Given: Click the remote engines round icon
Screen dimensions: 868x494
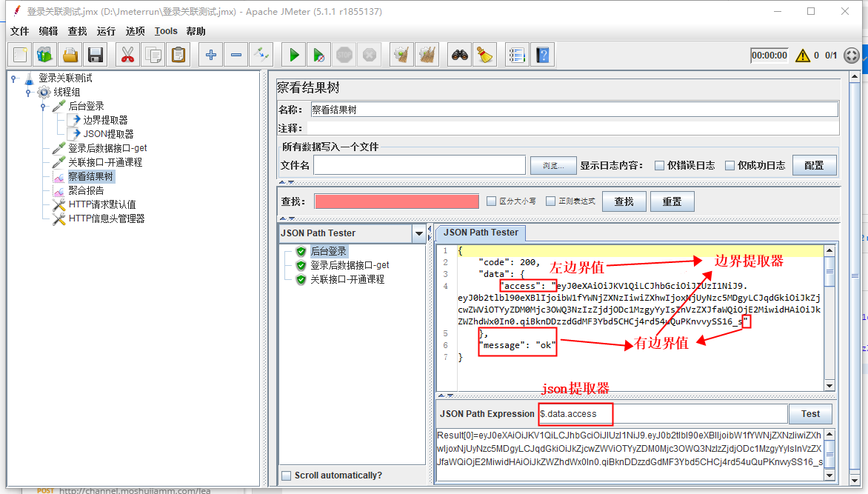Looking at the screenshot, I should point(852,56).
